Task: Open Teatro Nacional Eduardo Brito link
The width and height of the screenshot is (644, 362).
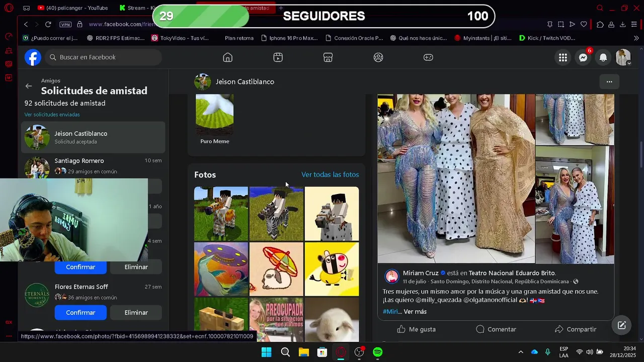Action: pos(511,273)
